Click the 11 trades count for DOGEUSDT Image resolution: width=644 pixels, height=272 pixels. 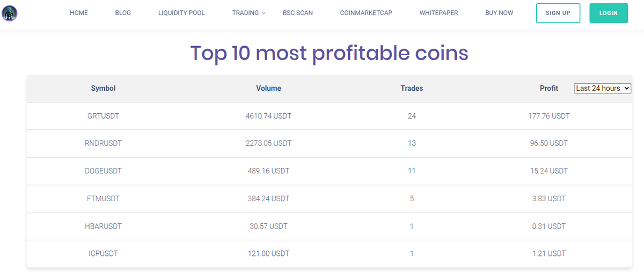412,171
